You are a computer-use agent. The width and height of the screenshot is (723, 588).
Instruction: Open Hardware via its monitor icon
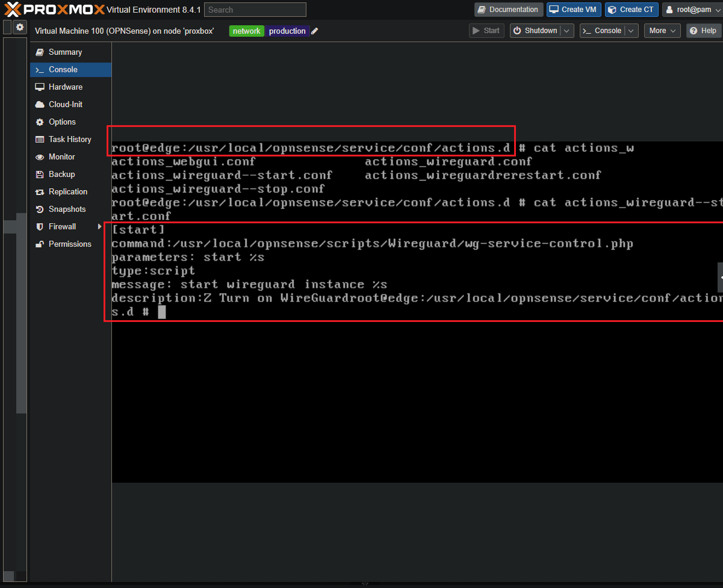click(40, 87)
